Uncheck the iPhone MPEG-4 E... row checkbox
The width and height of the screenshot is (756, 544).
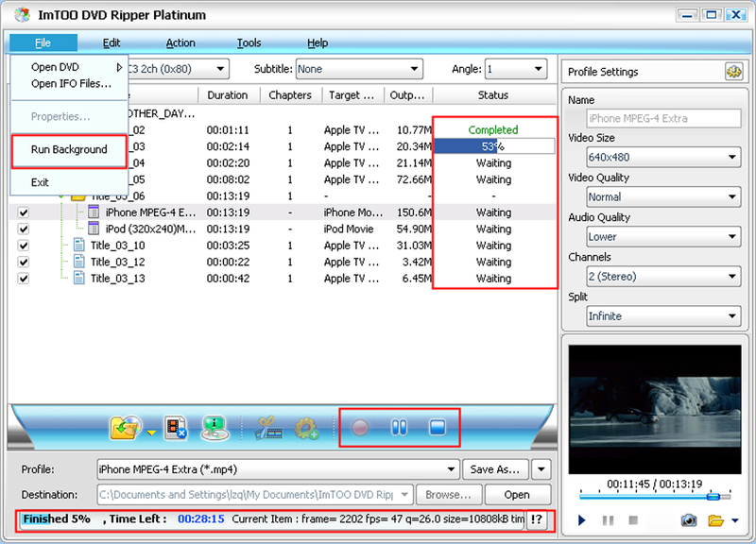23,212
